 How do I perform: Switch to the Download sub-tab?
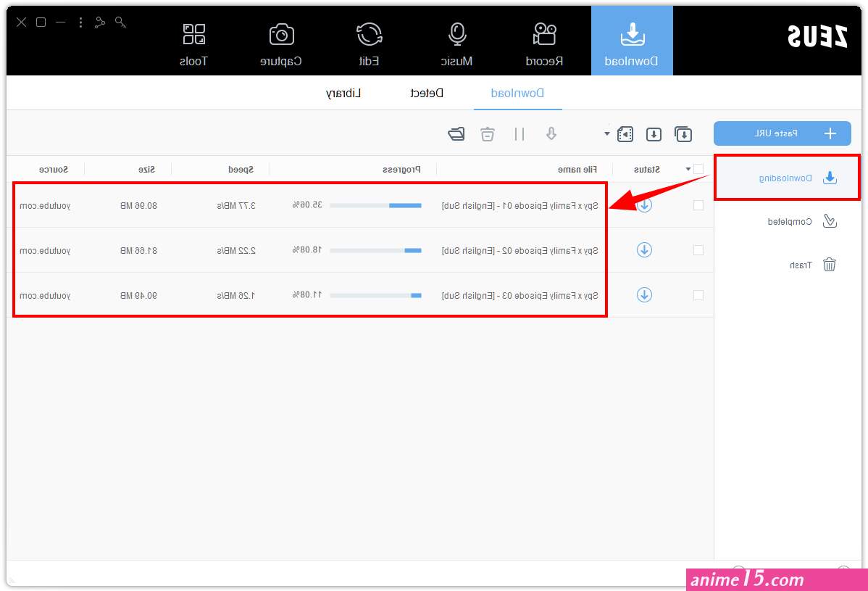[x=517, y=93]
